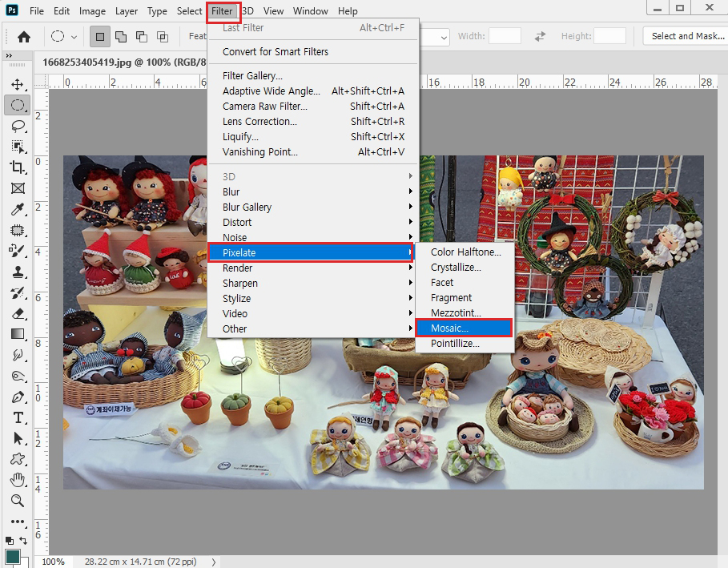The height and width of the screenshot is (568, 728).
Task: Select the Elliptical Marquee tool
Action: (x=17, y=105)
